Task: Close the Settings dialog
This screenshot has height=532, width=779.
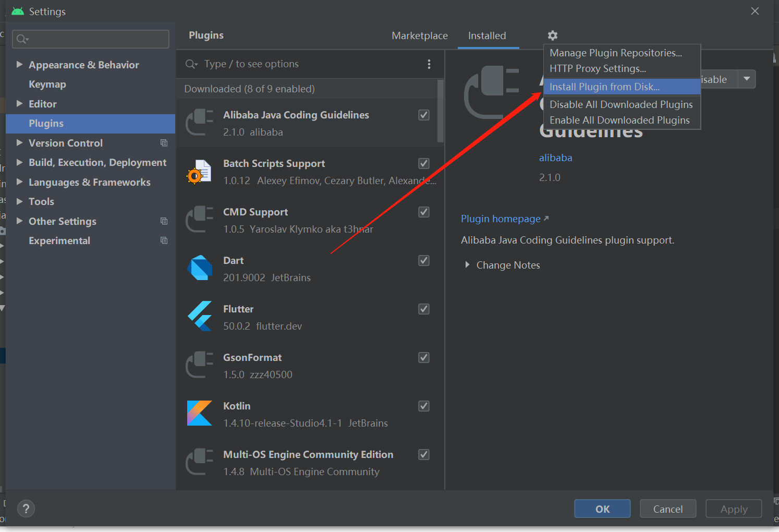Action: coord(755,11)
